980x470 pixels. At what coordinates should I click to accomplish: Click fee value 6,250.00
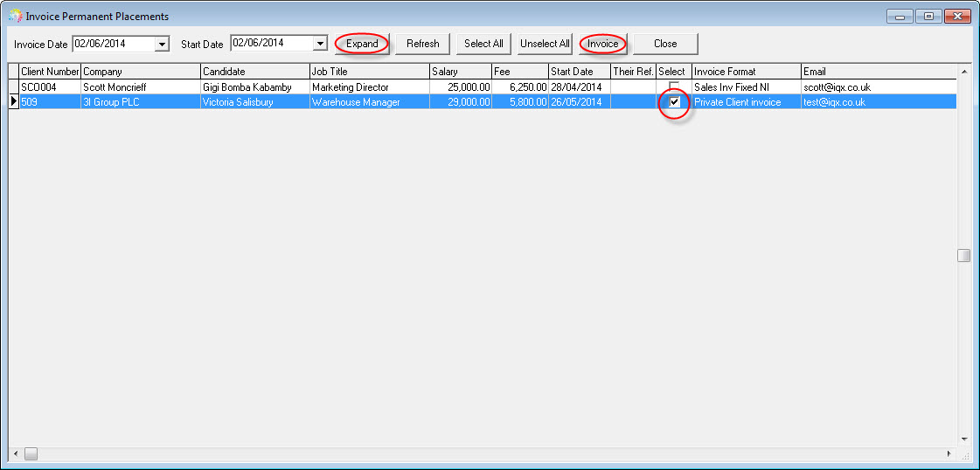click(520, 87)
